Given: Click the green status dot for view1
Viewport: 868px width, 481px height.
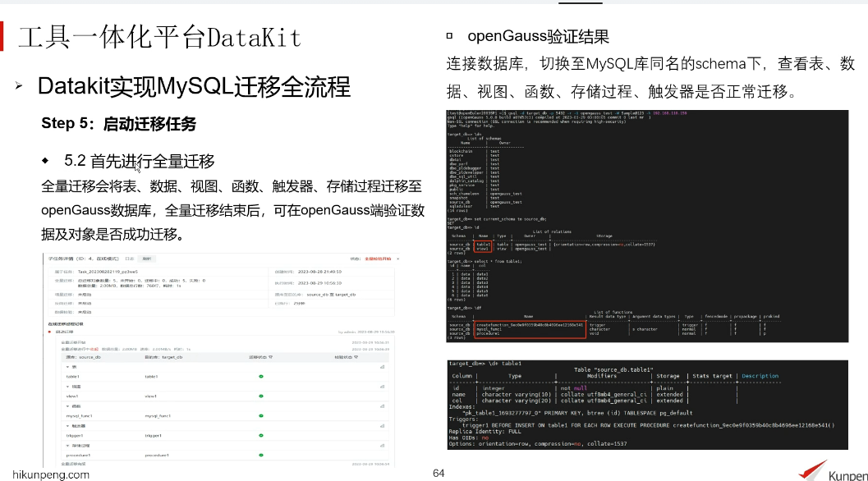Looking at the screenshot, I should pyautogui.click(x=261, y=396).
